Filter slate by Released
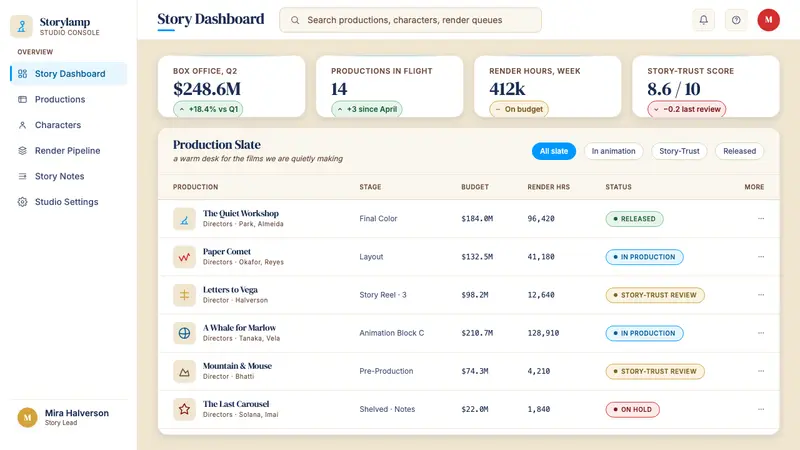Screen dimensions: 800x450 [739, 151]
